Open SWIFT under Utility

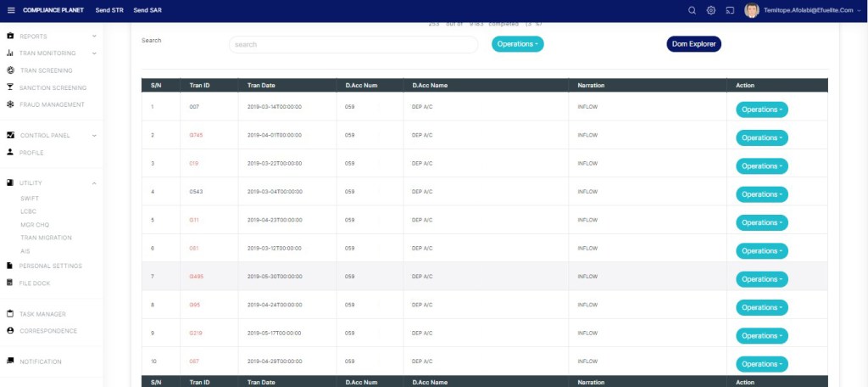tap(30, 198)
